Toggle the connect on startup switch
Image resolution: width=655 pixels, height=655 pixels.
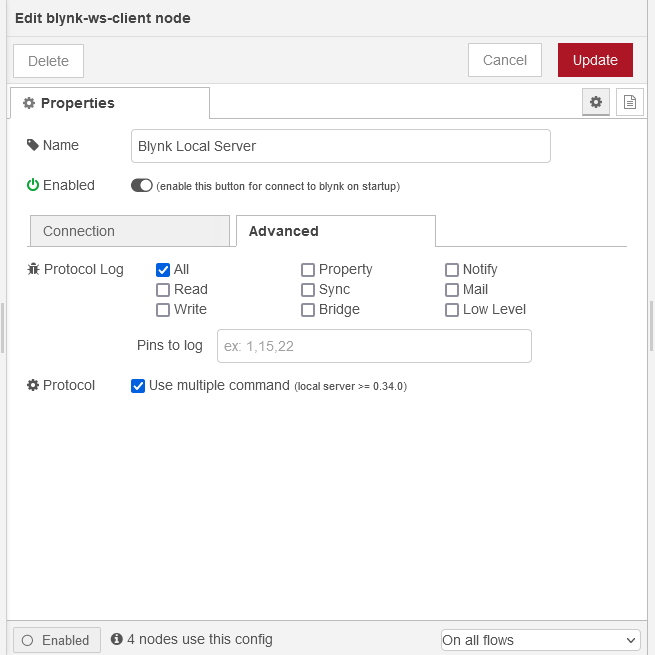(141, 185)
